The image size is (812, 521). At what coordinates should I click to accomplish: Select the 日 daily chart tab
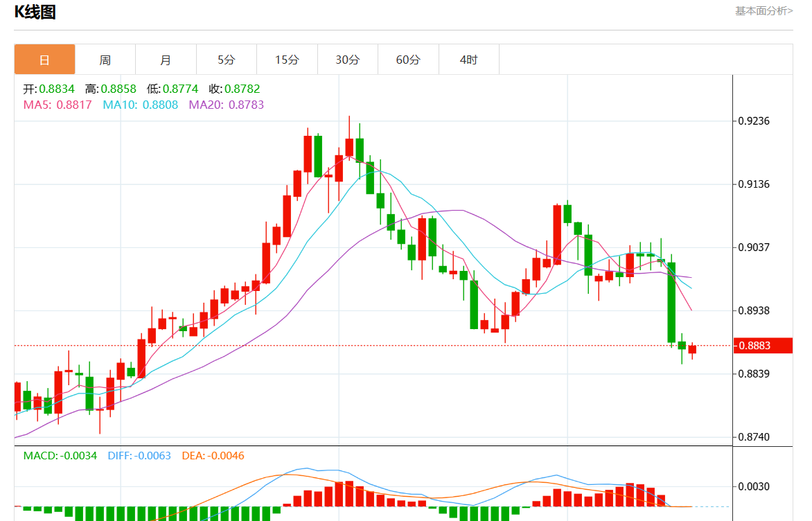click(x=44, y=60)
